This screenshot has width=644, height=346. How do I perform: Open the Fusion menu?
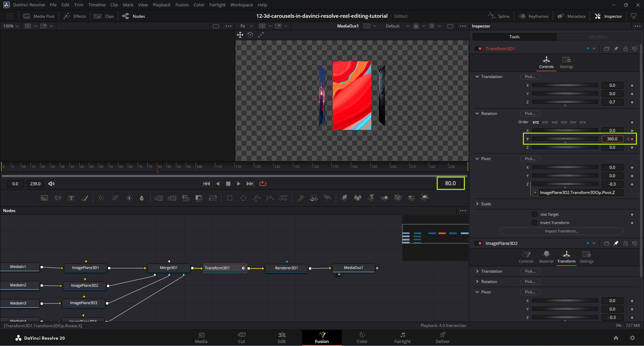(x=182, y=5)
